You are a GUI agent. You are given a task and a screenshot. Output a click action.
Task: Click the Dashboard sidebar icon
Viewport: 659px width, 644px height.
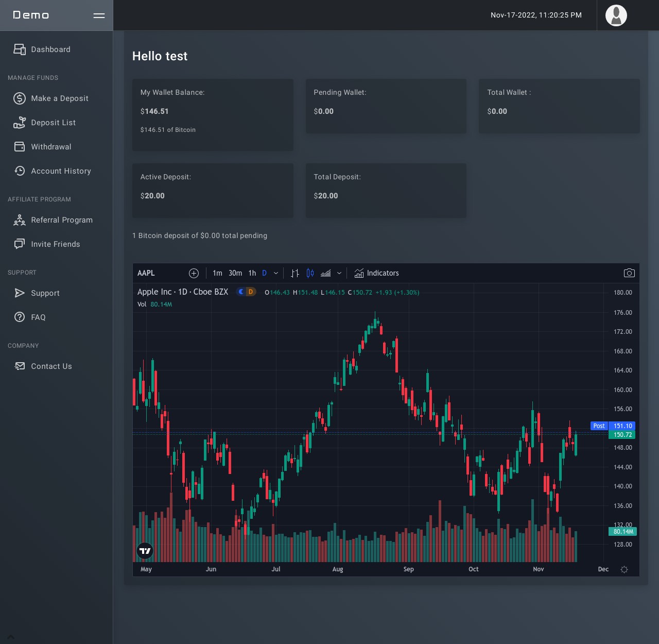point(20,49)
